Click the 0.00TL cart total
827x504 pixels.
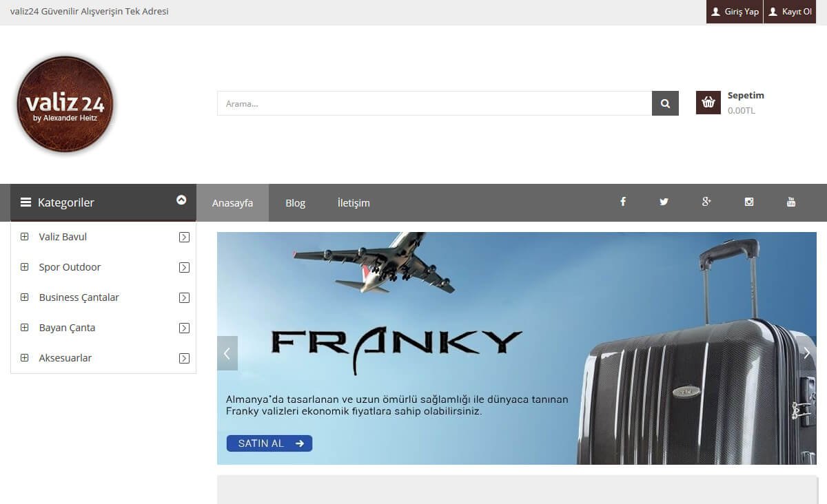(x=742, y=110)
